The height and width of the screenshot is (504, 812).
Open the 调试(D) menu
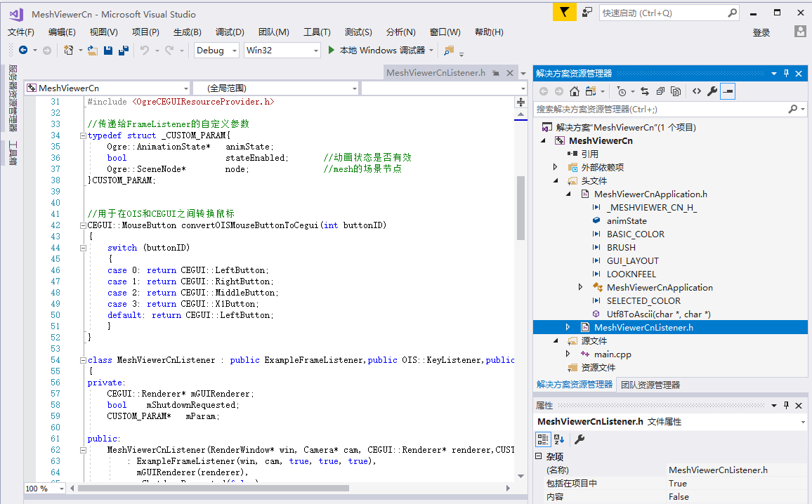click(230, 32)
